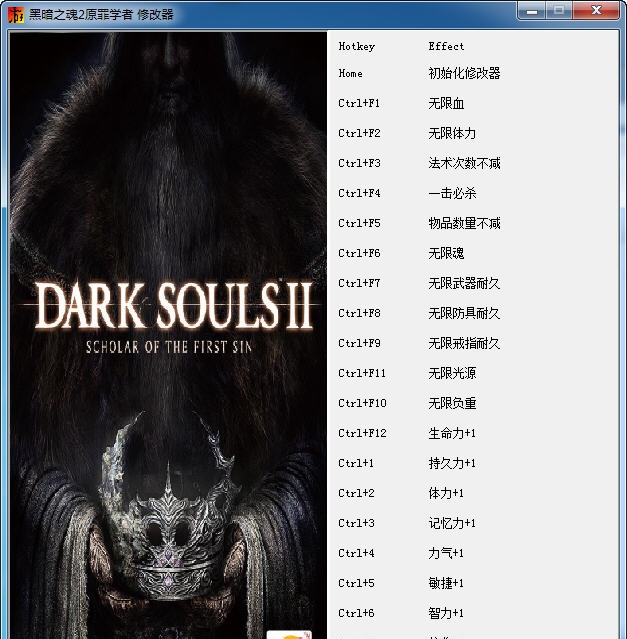Screen dimensions: 627x639
Task: Click the 'Ctrl+F7' hotkey label
Action: (x=359, y=283)
